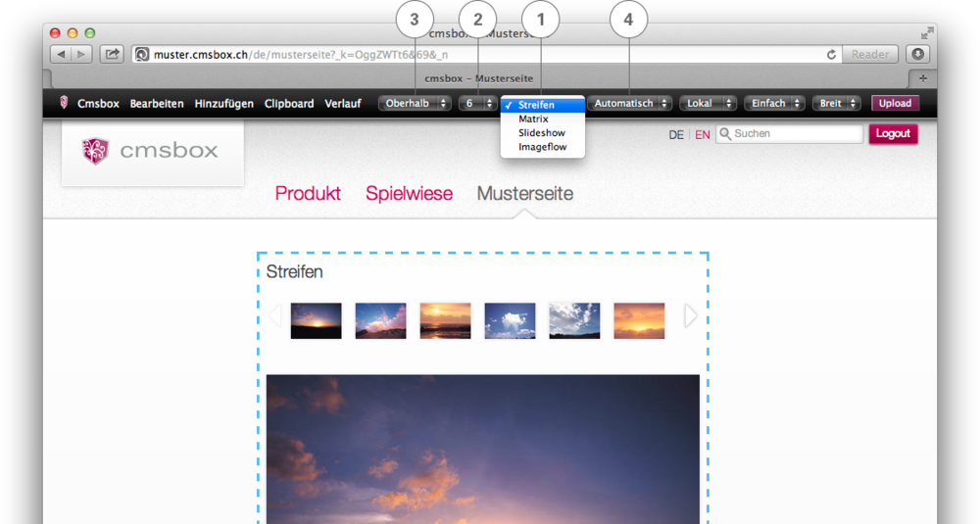
Task: Add new tab with plus icon
Action: pos(922,77)
